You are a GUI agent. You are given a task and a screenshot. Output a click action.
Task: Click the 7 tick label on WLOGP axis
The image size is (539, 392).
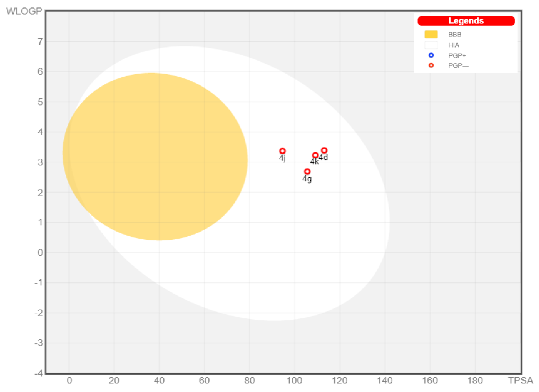(40, 42)
